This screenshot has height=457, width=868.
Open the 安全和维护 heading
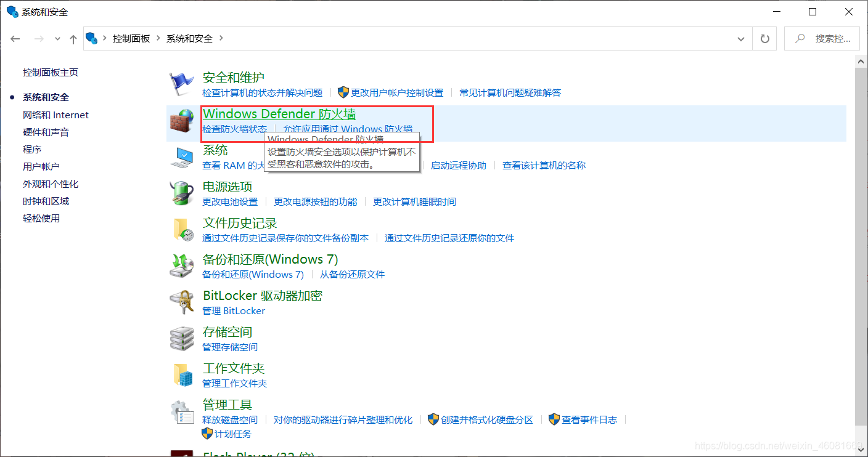pyautogui.click(x=234, y=78)
